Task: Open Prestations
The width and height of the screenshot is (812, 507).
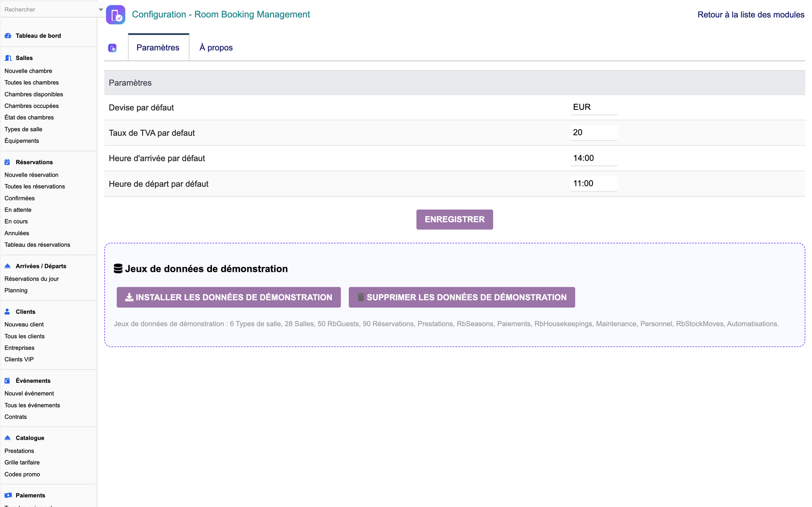Action: click(x=19, y=451)
